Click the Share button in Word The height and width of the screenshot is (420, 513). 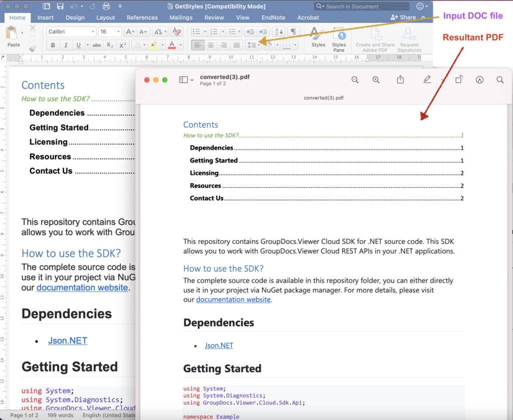pyautogui.click(x=403, y=18)
